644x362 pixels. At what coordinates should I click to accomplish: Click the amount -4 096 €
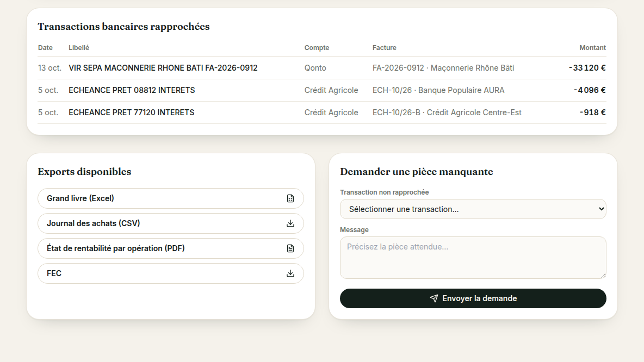pyautogui.click(x=590, y=90)
